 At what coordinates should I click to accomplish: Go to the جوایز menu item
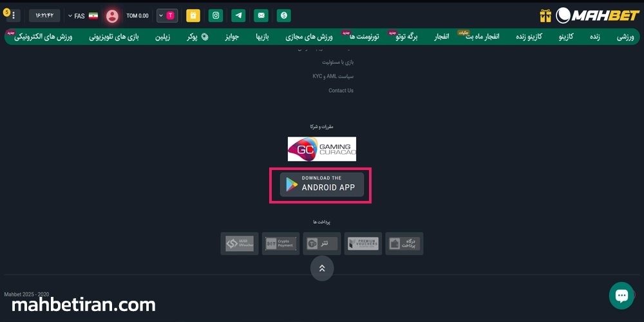pyautogui.click(x=232, y=37)
